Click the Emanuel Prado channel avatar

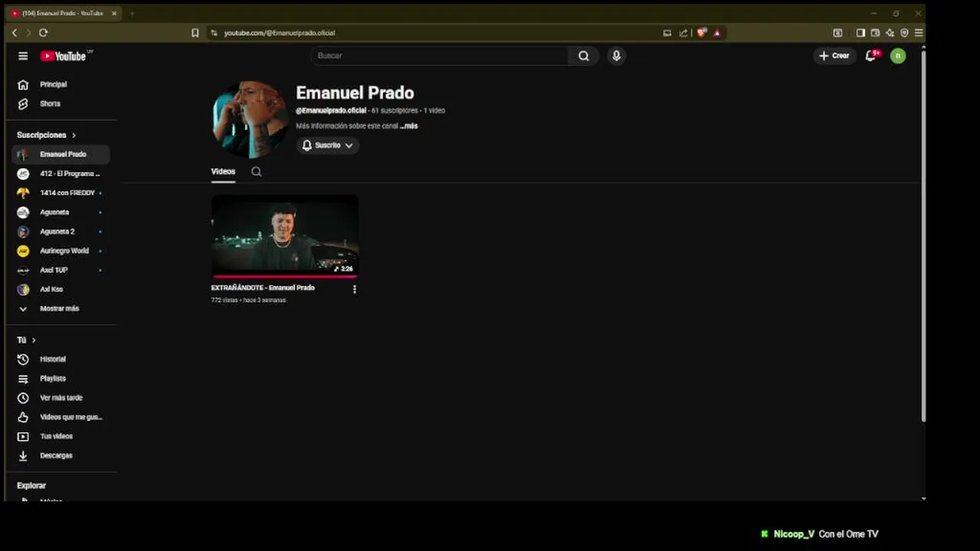point(250,119)
